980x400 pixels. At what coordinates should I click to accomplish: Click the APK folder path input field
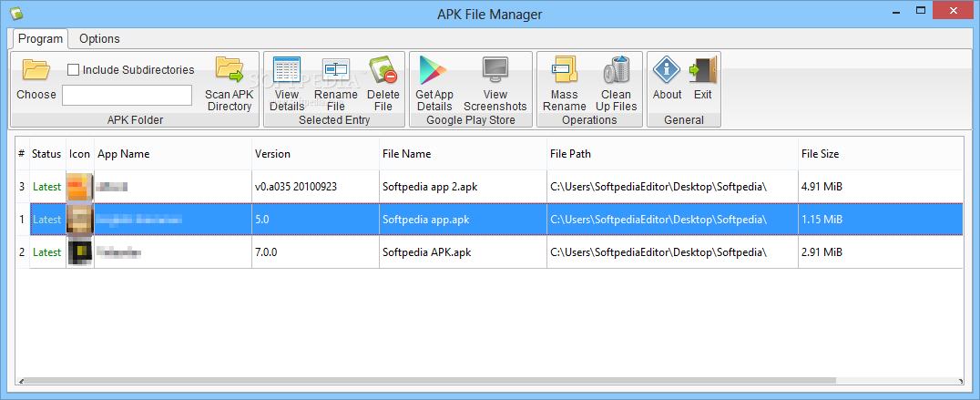coord(127,95)
